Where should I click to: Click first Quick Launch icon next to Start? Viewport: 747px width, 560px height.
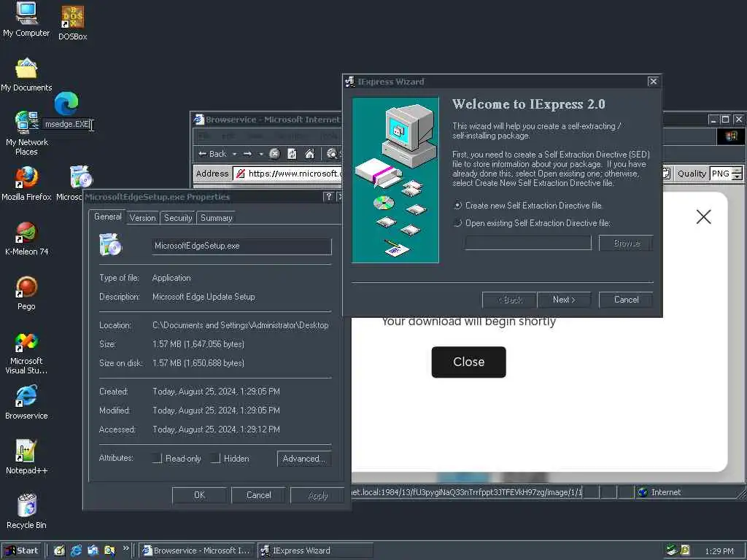[x=59, y=551]
